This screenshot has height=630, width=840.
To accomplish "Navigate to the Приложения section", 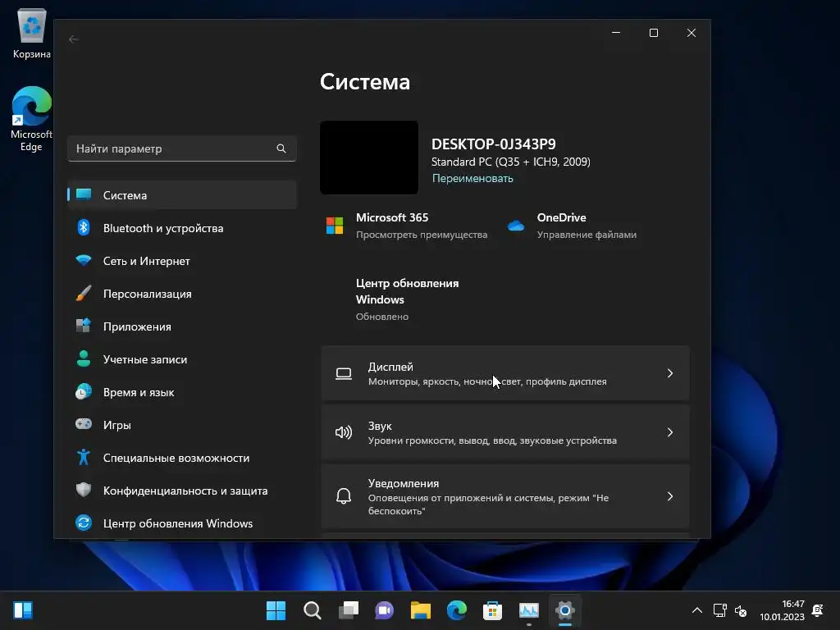I will click(182, 326).
